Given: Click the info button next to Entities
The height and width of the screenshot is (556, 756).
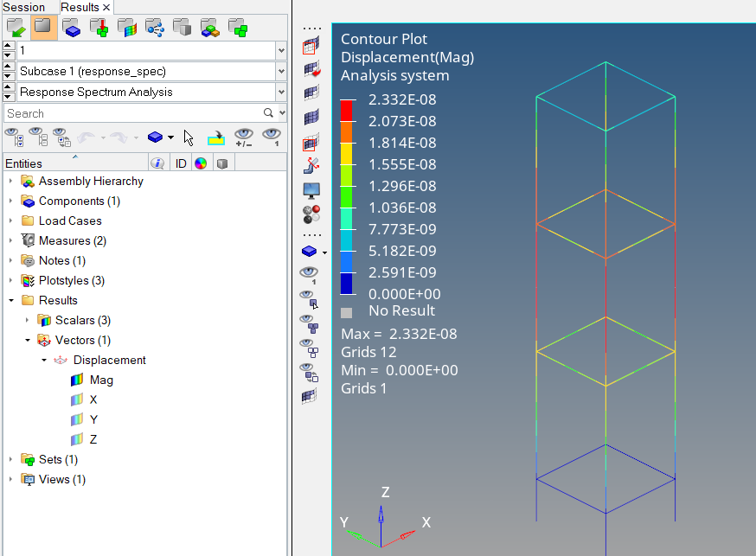Looking at the screenshot, I should [x=157, y=163].
